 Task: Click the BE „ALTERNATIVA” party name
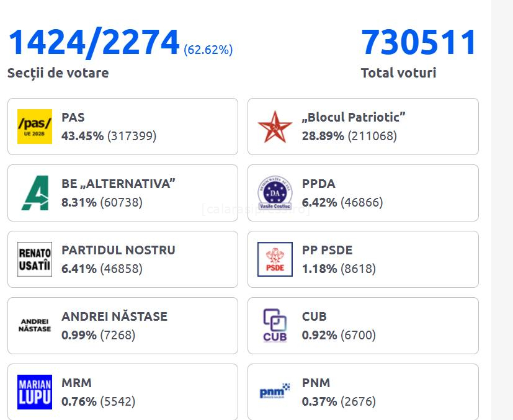click(118, 184)
